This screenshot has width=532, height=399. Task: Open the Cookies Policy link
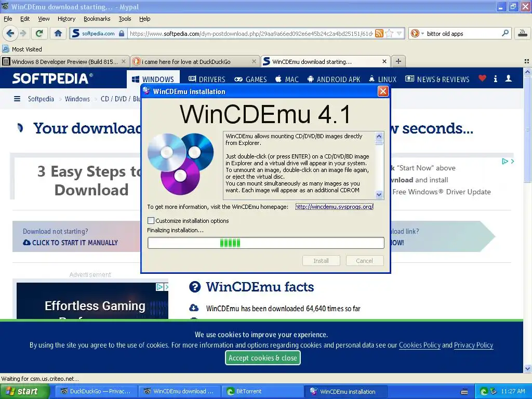pyautogui.click(x=419, y=345)
